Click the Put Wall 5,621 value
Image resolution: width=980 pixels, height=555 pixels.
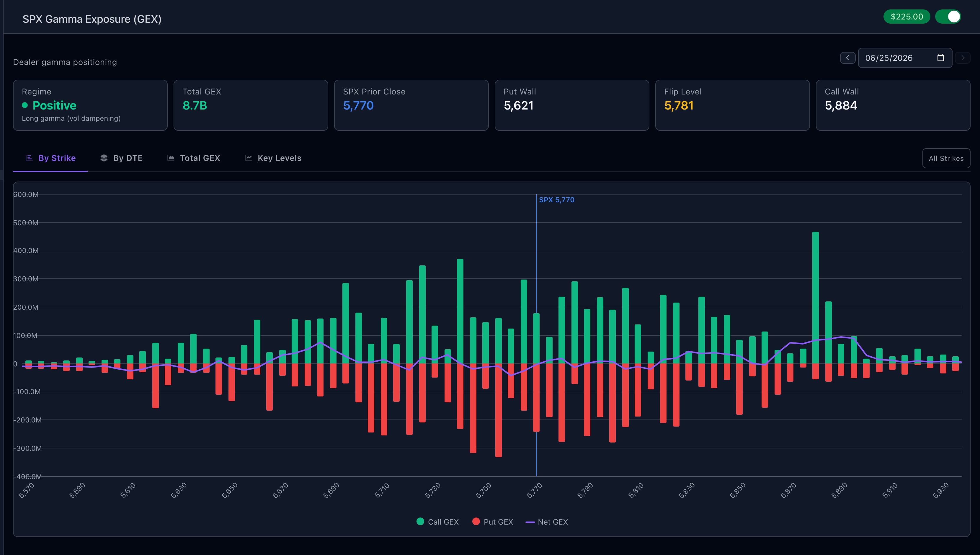click(519, 106)
